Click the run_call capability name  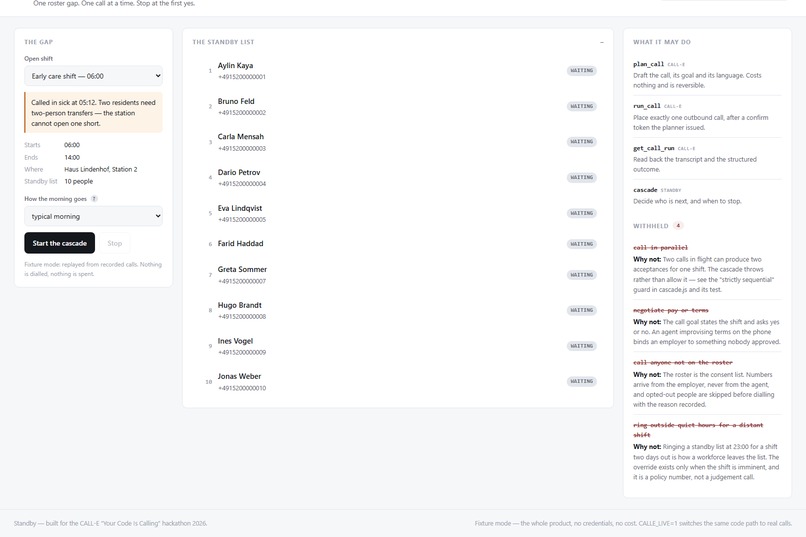click(x=647, y=106)
